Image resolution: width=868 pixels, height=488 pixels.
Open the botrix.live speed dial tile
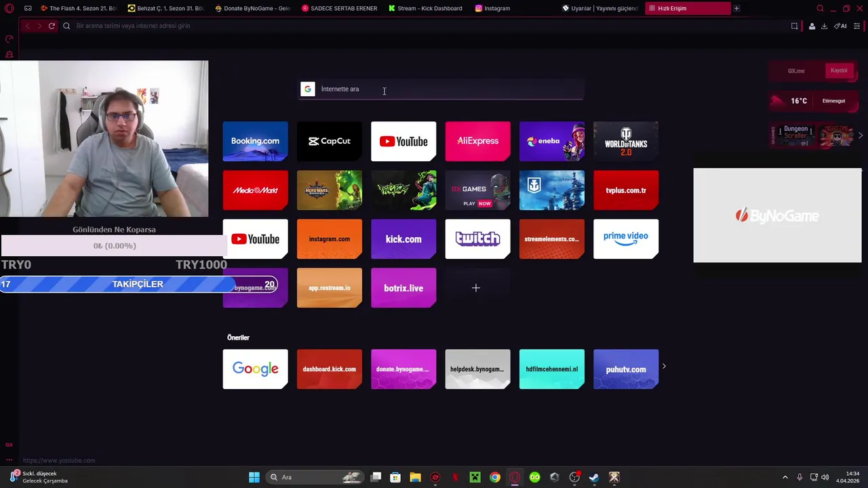(x=403, y=287)
